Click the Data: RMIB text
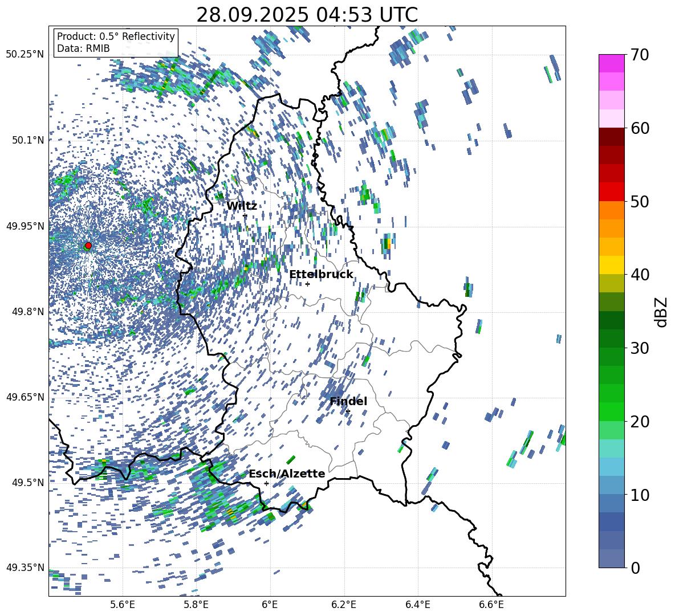Image resolution: width=675 pixels, height=616 pixels. point(83,48)
